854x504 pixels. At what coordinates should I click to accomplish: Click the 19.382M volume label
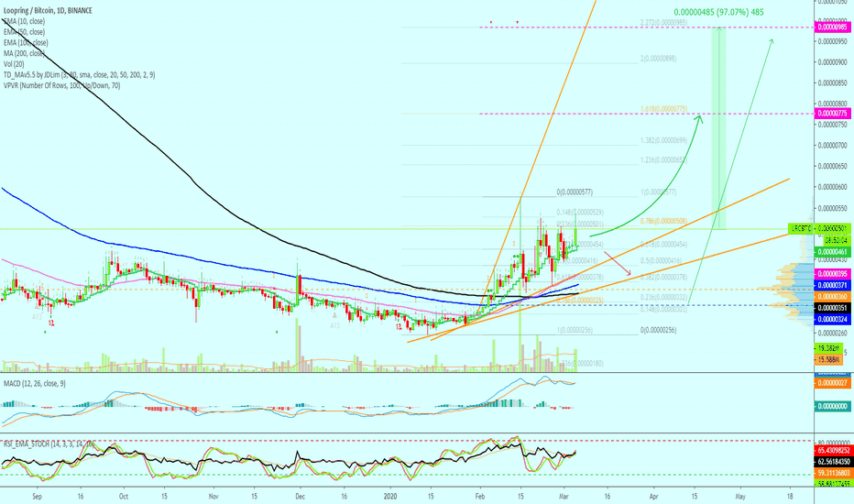point(828,348)
